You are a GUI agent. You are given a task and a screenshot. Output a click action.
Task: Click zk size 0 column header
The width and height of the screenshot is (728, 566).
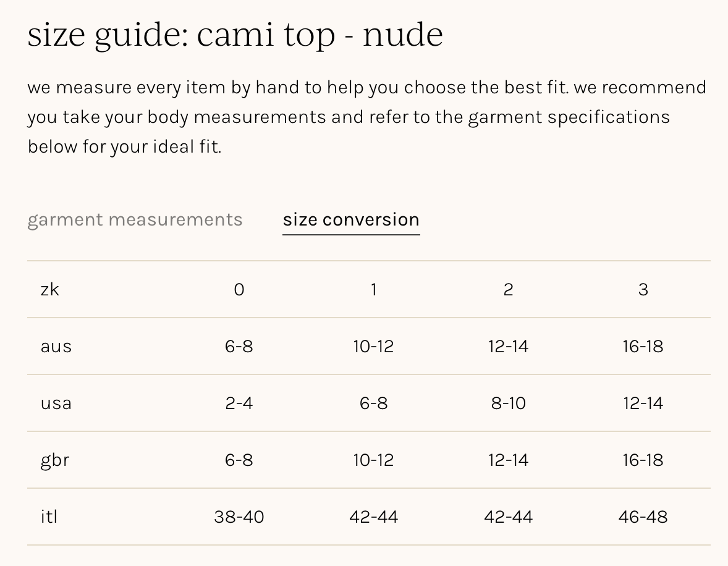(239, 289)
